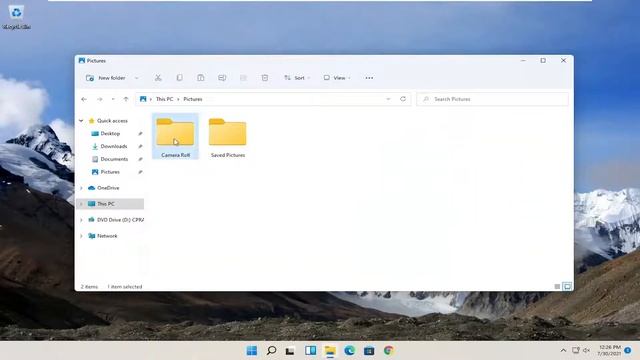This screenshot has height=360, width=640.
Task: Open the notification center badge
Action: [x=628, y=350]
